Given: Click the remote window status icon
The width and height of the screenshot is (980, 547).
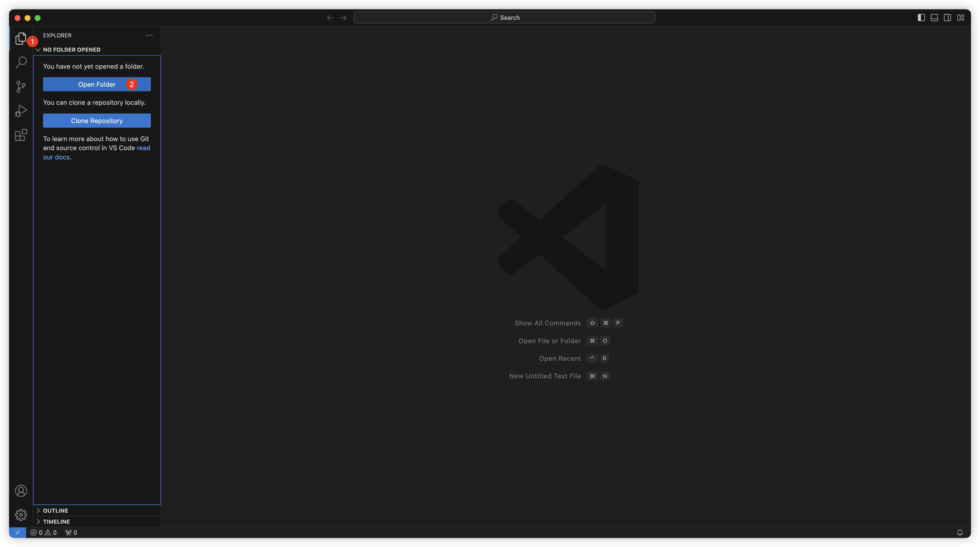Looking at the screenshot, I should pyautogui.click(x=18, y=532).
